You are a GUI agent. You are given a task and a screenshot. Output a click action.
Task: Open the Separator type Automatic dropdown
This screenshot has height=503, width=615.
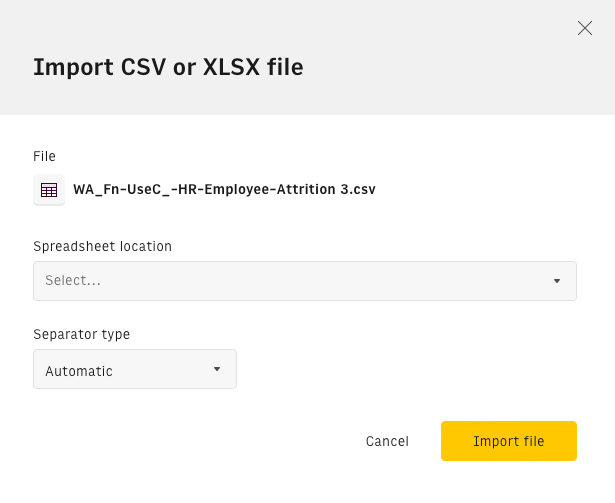click(x=135, y=369)
